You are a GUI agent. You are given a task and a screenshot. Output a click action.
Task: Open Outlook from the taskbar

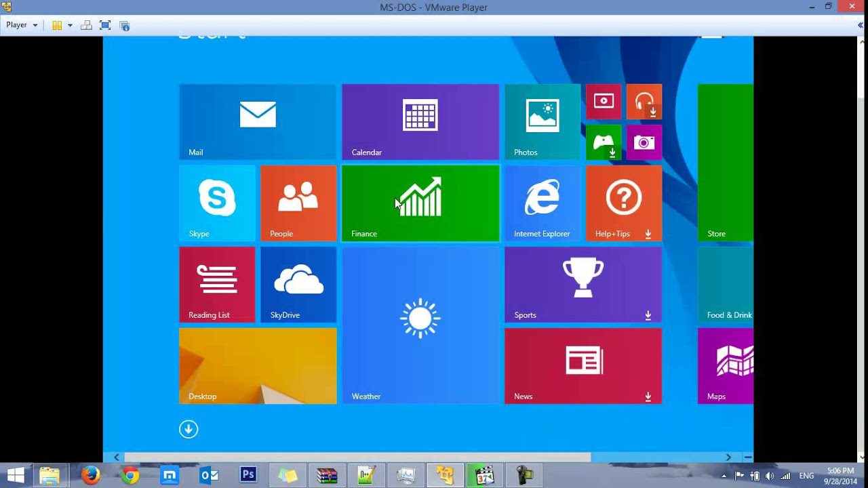pyautogui.click(x=209, y=476)
